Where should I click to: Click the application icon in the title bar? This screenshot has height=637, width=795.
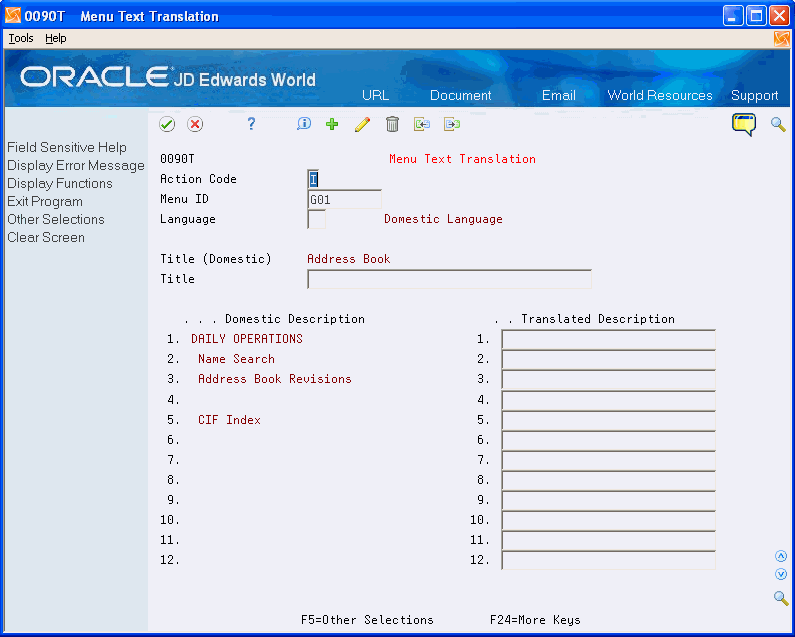pos(13,16)
